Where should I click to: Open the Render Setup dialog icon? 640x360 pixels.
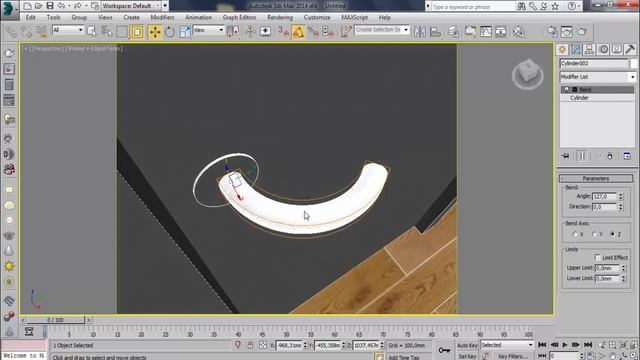(551, 32)
